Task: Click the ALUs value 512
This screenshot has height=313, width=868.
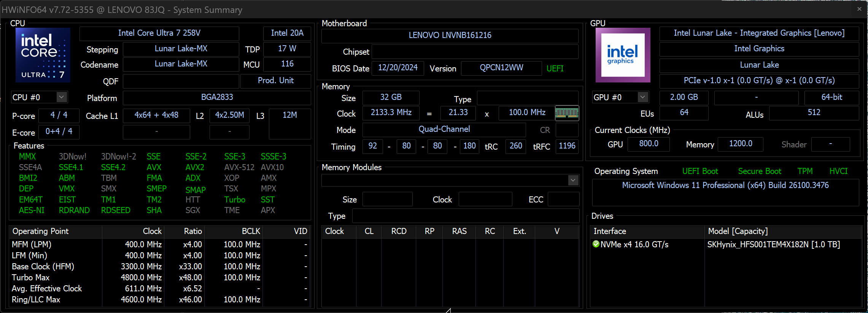Action: (814, 112)
